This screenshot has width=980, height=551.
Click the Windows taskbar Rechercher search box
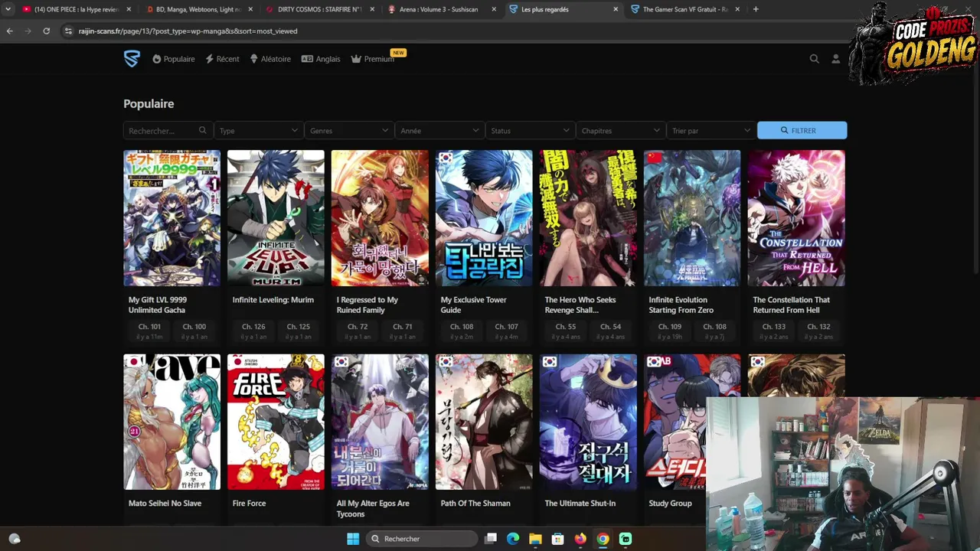coord(421,539)
